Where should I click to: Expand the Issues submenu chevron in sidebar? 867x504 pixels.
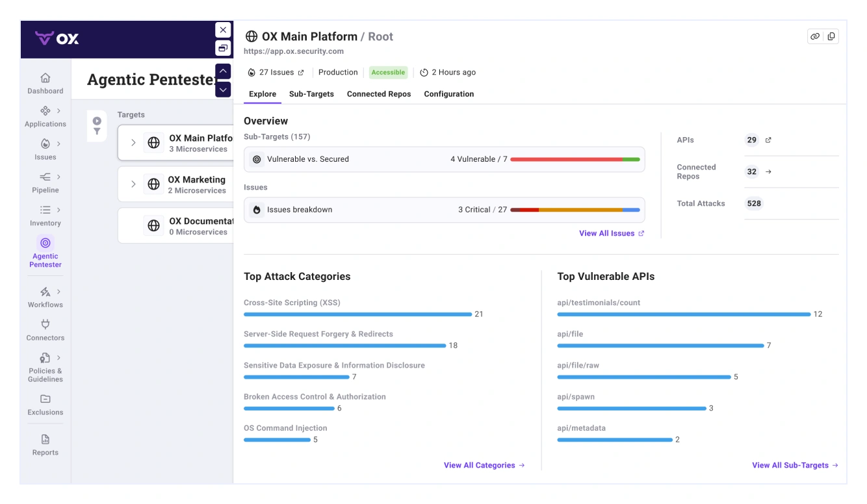[59, 144]
